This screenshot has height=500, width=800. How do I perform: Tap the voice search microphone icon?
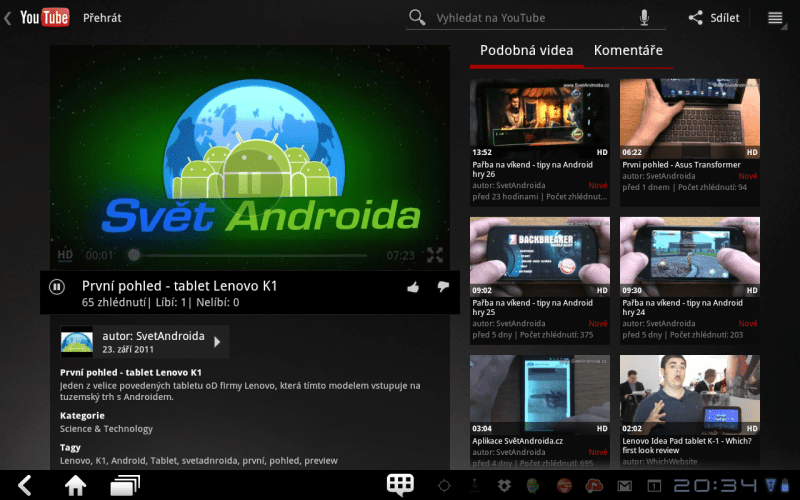(644, 17)
